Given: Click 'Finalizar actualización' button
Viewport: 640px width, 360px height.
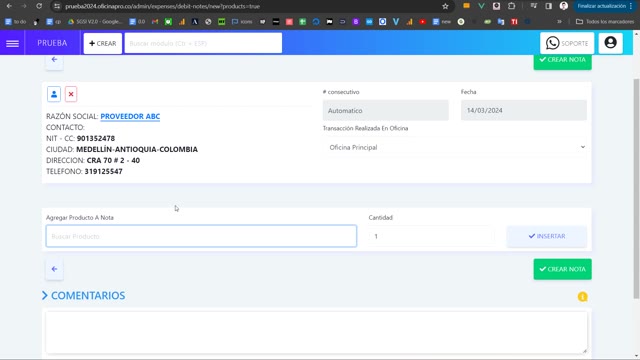Looking at the screenshot, I should click(x=601, y=6).
